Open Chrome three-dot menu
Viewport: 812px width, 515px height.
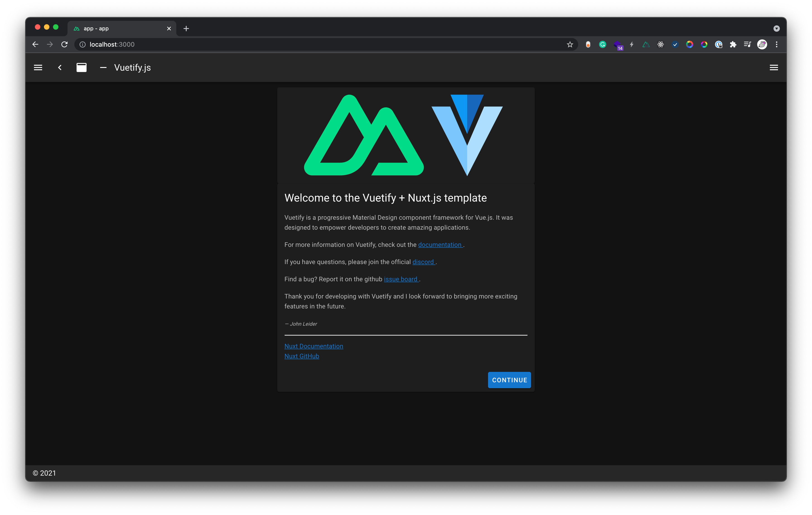point(777,44)
